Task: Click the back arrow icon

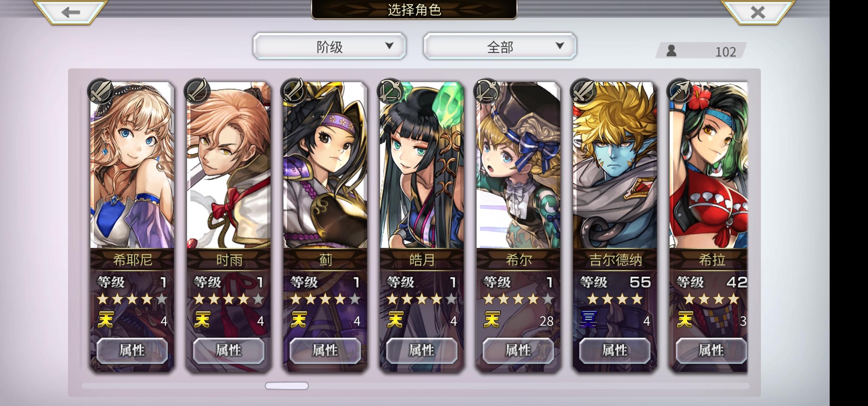Action: point(71,12)
